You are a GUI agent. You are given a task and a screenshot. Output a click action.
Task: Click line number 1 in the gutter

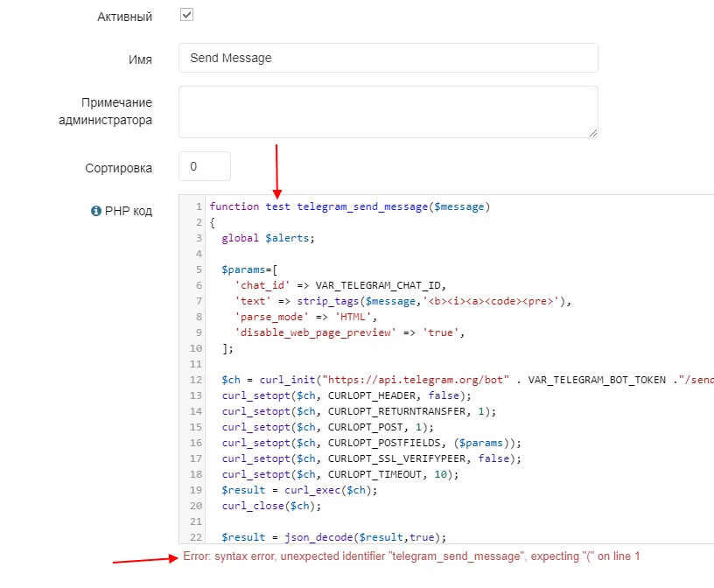coord(199,206)
